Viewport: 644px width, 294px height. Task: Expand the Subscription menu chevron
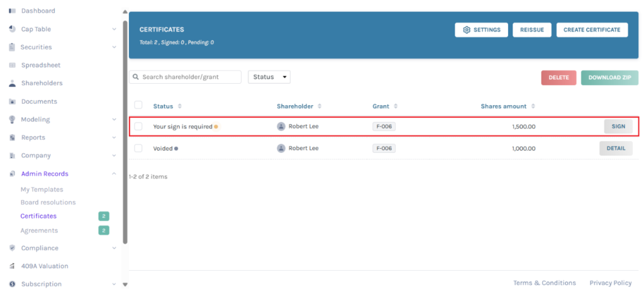[114, 284]
